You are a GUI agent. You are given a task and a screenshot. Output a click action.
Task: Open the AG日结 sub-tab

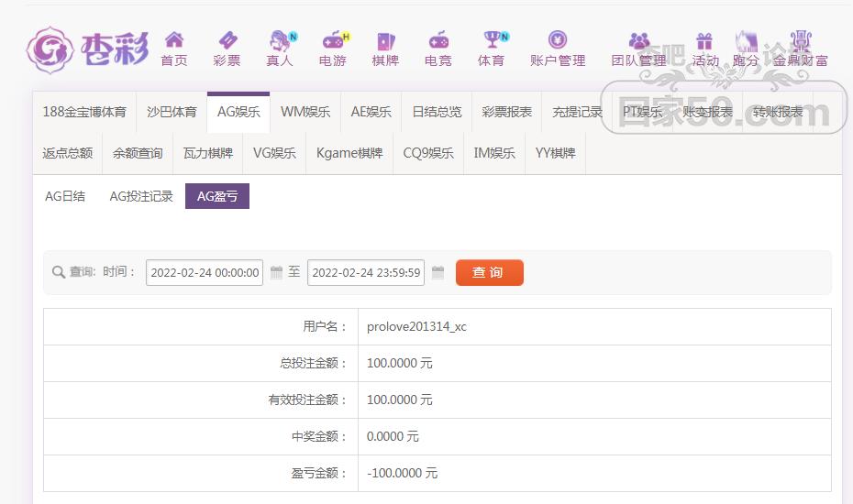pyautogui.click(x=65, y=196)
